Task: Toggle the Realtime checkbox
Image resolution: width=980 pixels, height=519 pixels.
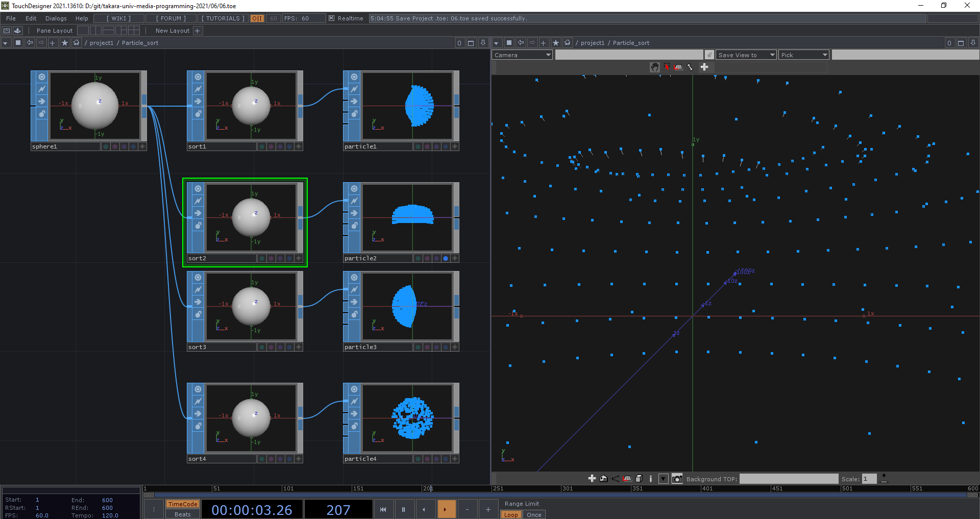Action: 331,18
